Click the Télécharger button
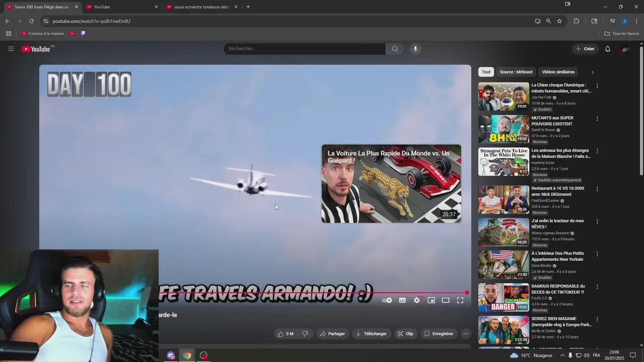This screenshot has width=644, height=362. [x=371, y=334]
